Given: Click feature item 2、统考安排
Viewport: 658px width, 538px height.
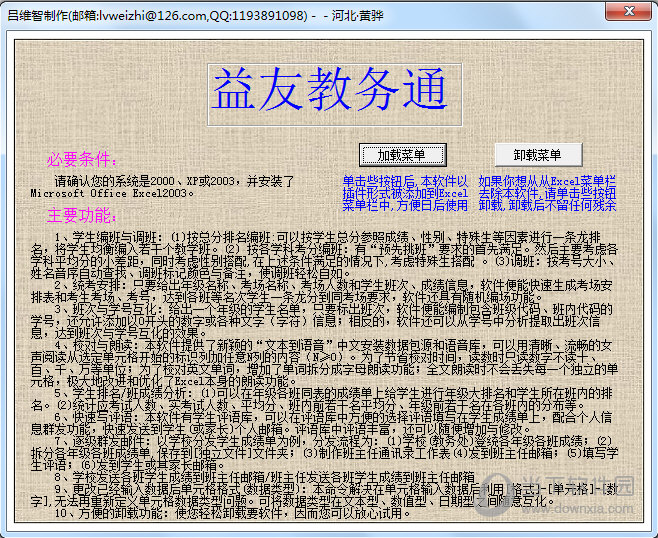Looking at the screenshot, I should 322,291.
